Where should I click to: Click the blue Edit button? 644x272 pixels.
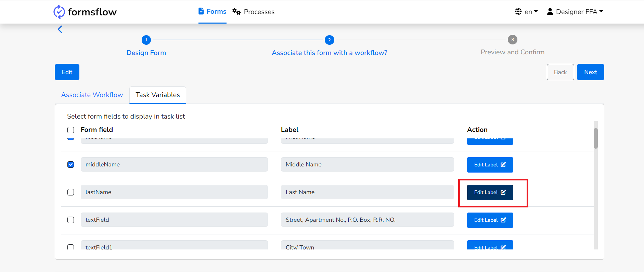click(x=67, y=72)
